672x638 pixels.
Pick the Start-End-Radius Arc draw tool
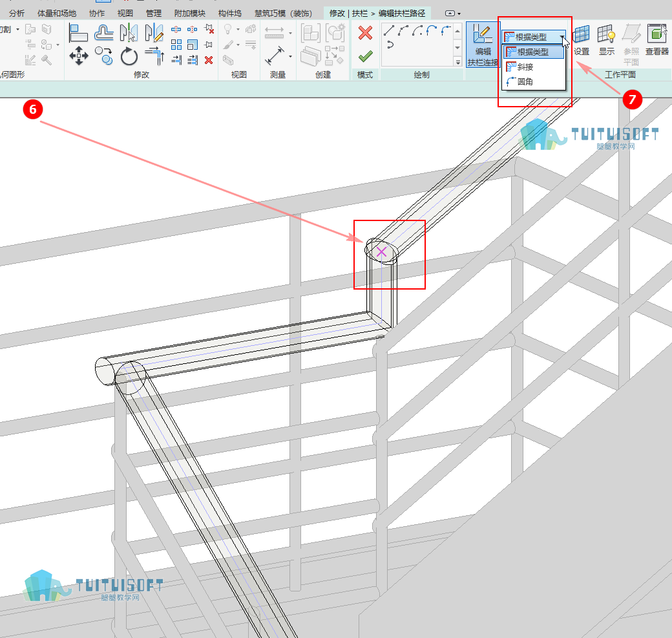[403, 30]
